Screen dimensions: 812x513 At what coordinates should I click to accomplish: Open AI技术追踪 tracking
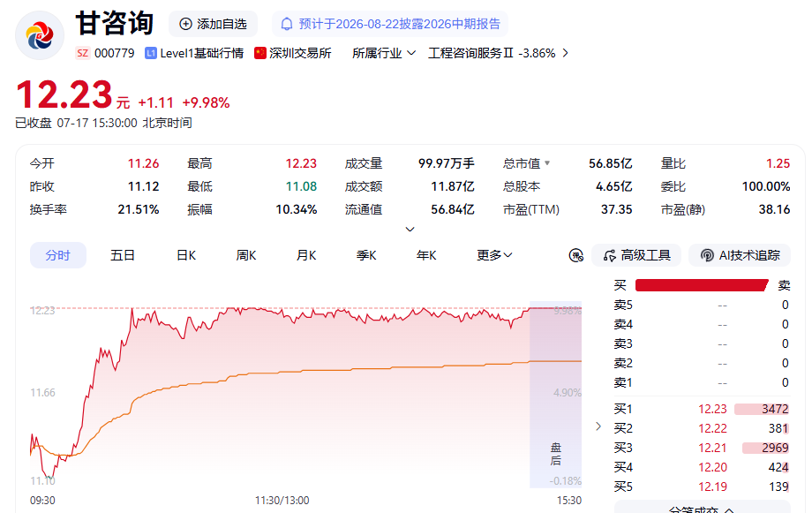point(740,255)
